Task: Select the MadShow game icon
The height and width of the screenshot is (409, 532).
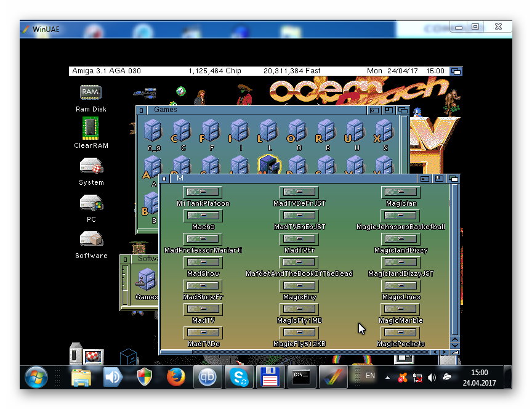Action: 203,262
